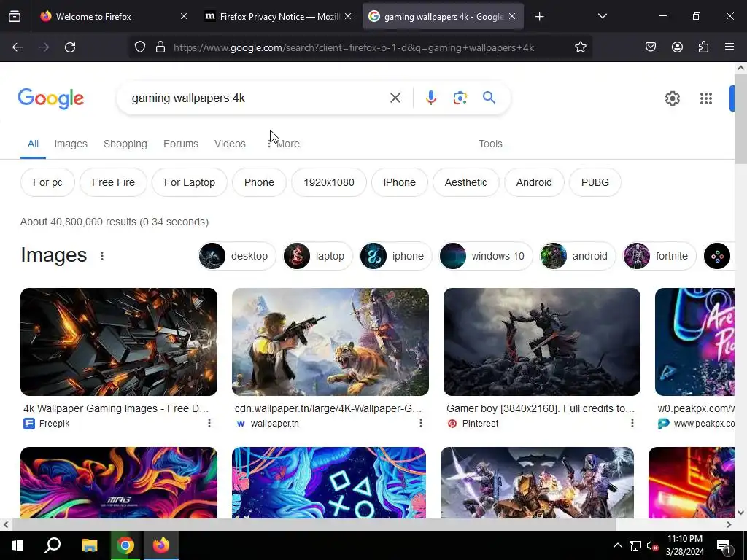The image size is (747, 560).
Task: Open the search Tools options
Action: point(490,144)
